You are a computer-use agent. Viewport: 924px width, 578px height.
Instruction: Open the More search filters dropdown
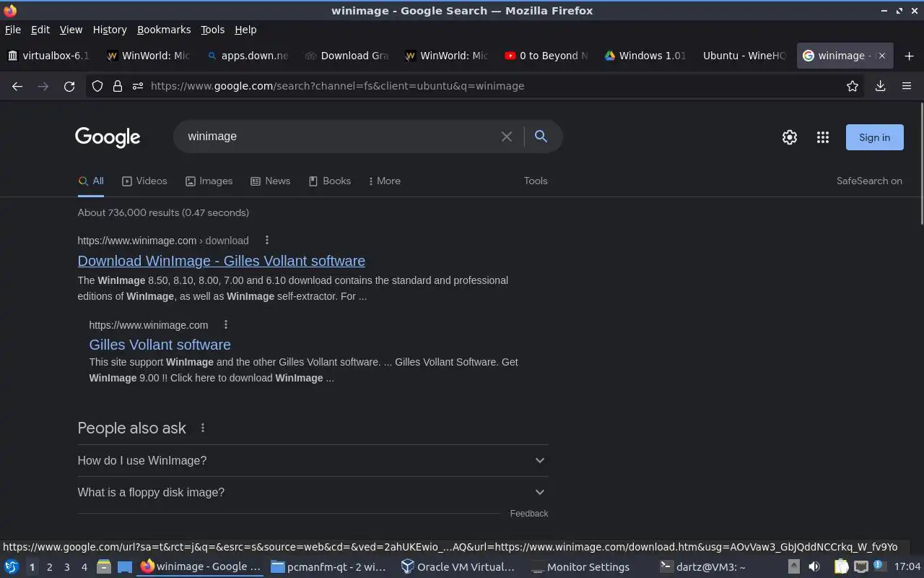coord(384,181)
